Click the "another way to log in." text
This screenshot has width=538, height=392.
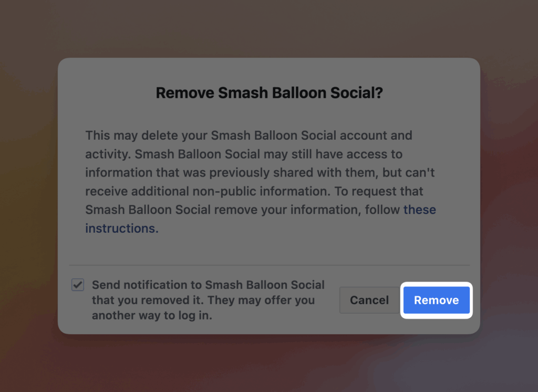tap(152, 316)
